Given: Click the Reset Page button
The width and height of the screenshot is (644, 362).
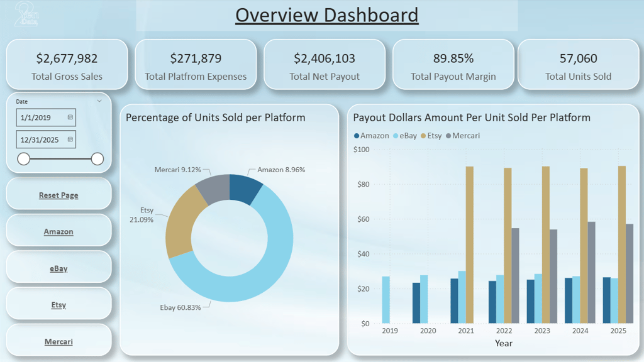Looking at the screenshot, I should click(58, 195).
